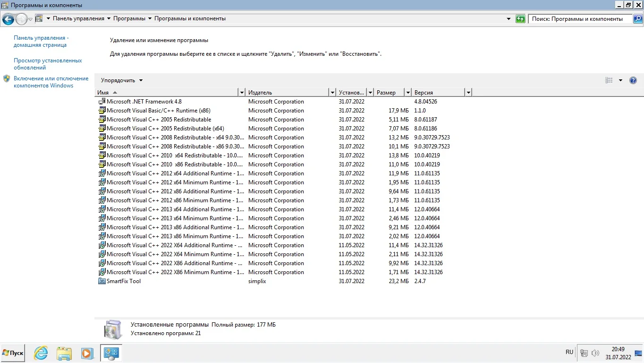This screenshot has width=644, height=363.
Task: Select Visual C++ 2012 x86 Additional Runtime name
Action: tap(175, 191)
